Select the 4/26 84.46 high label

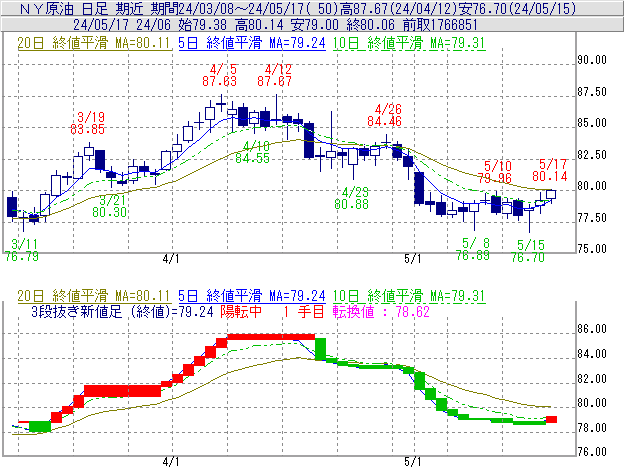(x=384, y=115)
